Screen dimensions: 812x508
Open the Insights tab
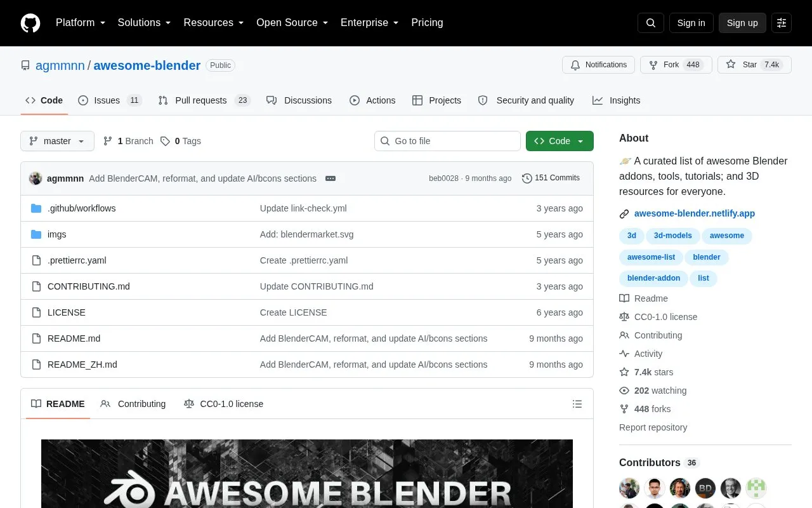pos(617,100)
